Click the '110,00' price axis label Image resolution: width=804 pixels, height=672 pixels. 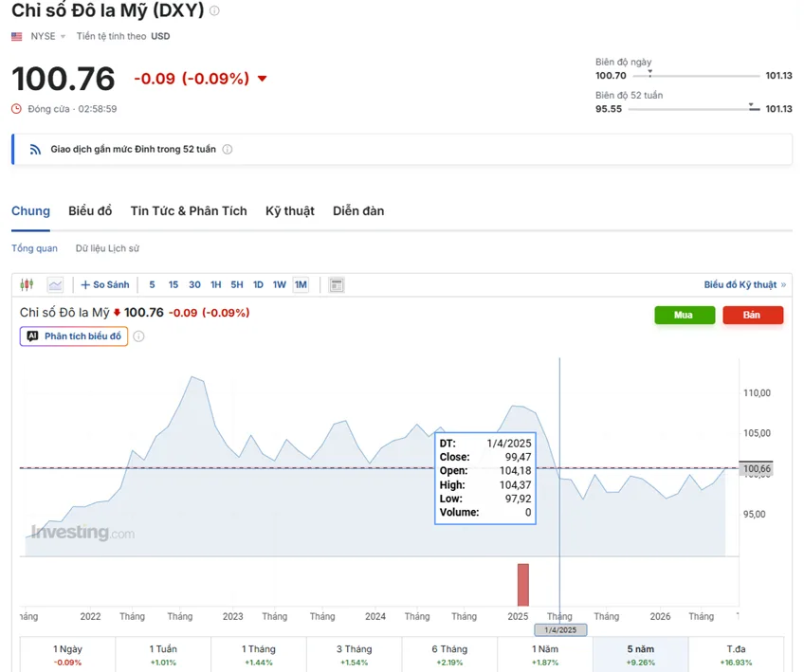click(x=757, y=393)
